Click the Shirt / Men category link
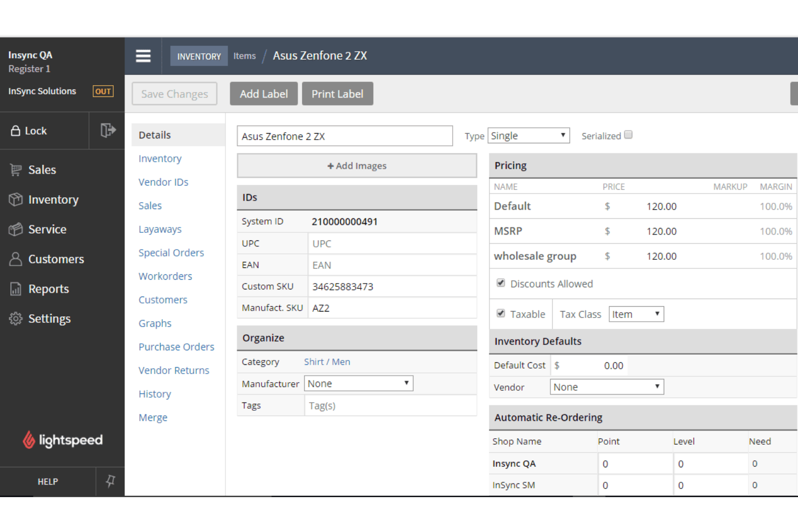The height and width of the screenshot is (532, 798). point(327,362)
